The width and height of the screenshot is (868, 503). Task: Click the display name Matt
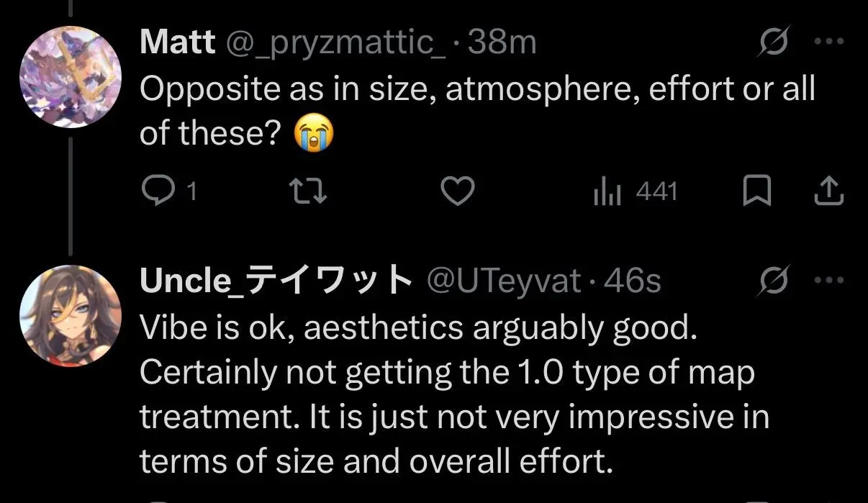pos(177,43)
